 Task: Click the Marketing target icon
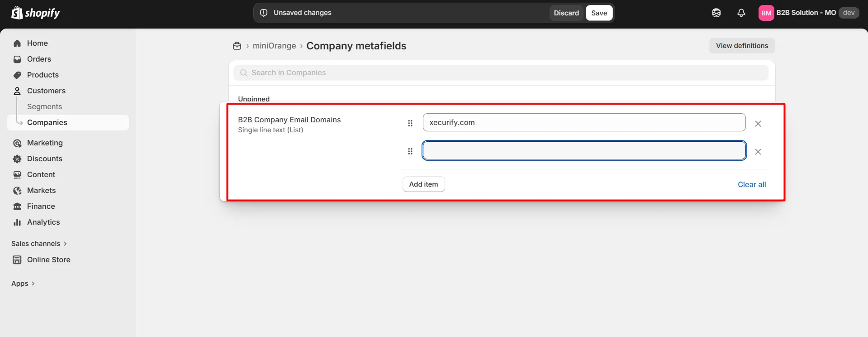(x=17, y=143)
